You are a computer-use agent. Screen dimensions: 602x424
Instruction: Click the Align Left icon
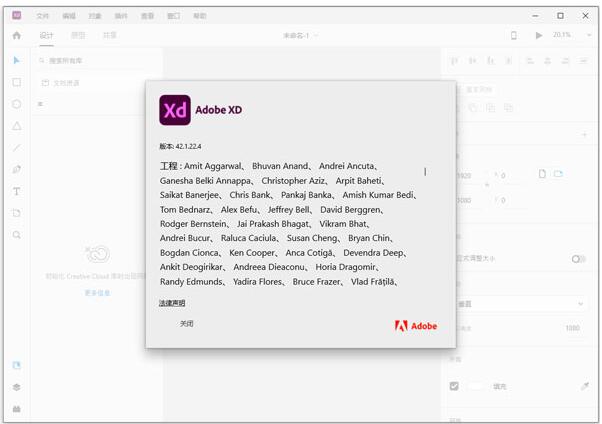[530, 61]
